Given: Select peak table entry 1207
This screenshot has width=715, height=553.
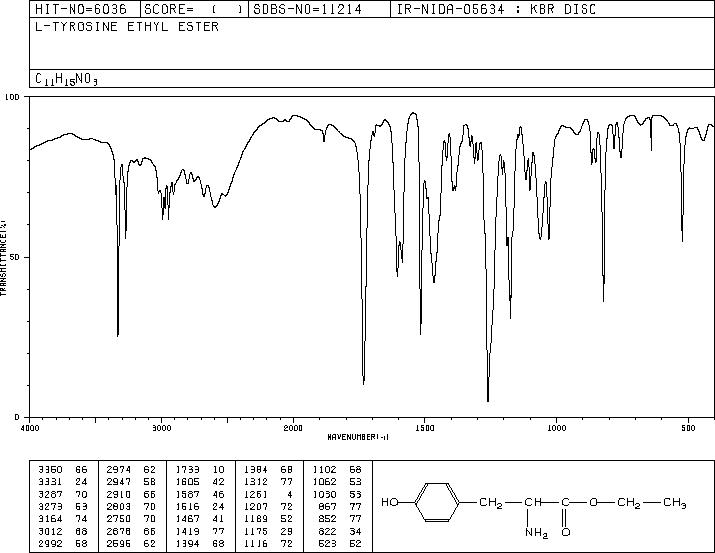Looking at the screenshot, I should coord(256,506).
